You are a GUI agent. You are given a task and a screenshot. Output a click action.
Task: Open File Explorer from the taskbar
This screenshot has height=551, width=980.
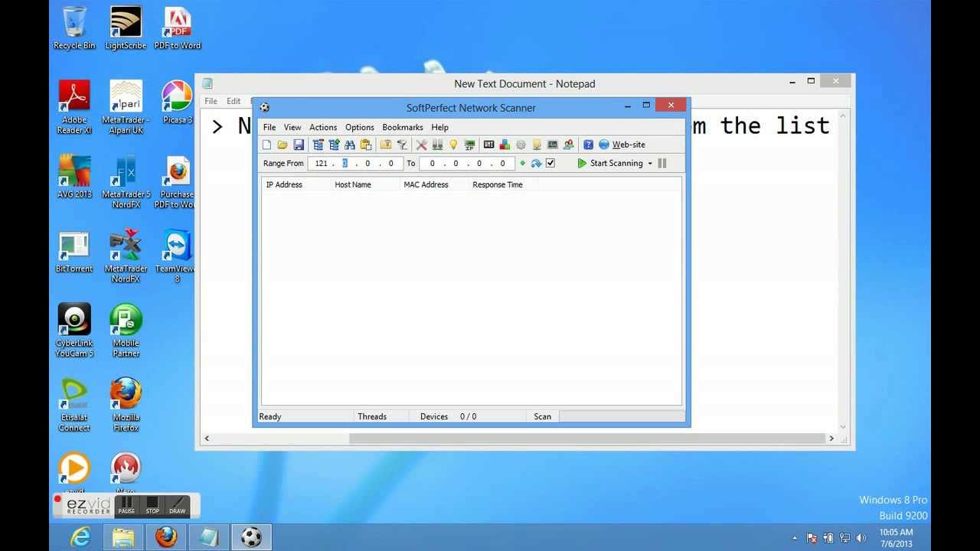123,537
